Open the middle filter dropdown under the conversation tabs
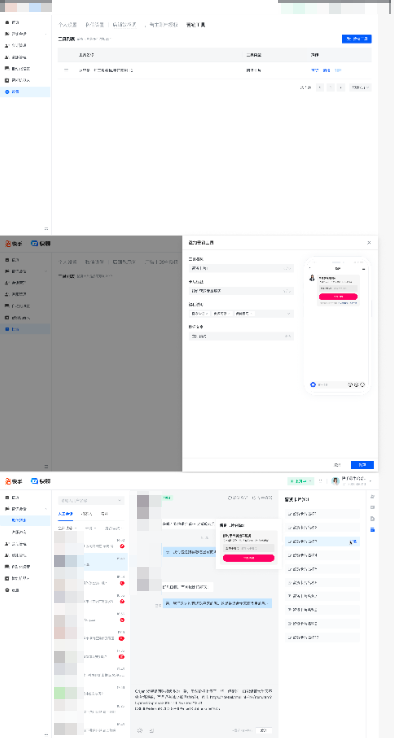This screenshot has width=394, height=738. (91, 528)
